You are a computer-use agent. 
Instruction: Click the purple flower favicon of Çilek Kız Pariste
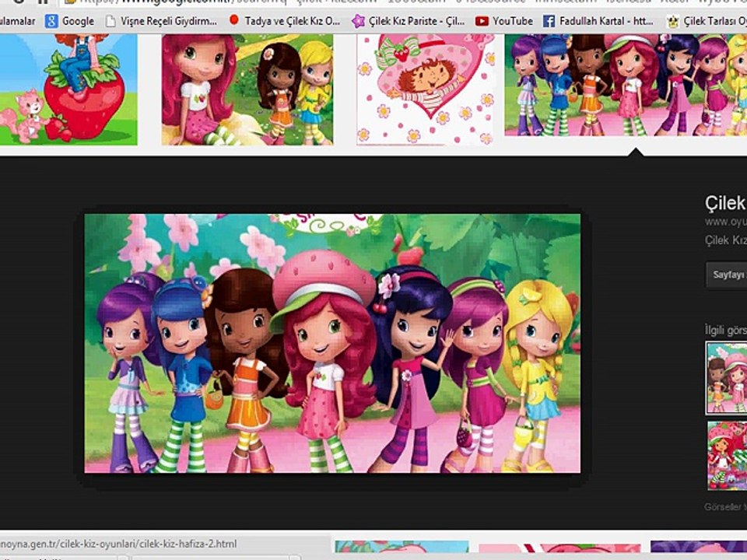358,21
